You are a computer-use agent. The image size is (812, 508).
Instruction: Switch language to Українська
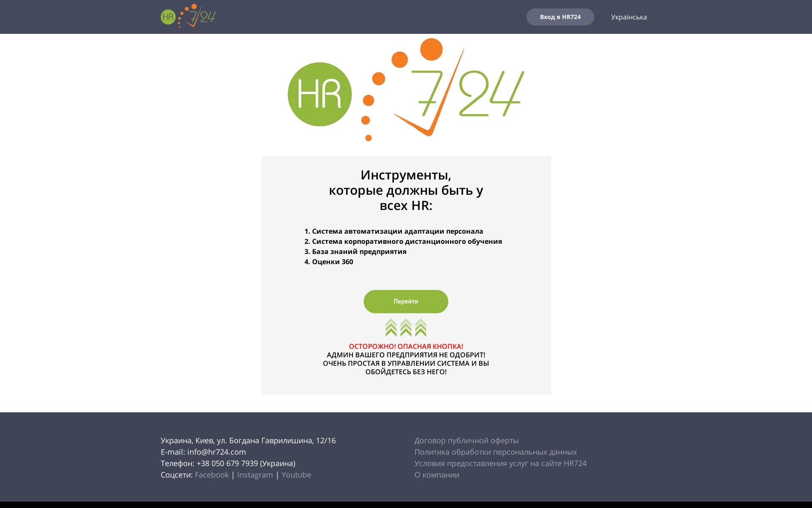[628, 17]
